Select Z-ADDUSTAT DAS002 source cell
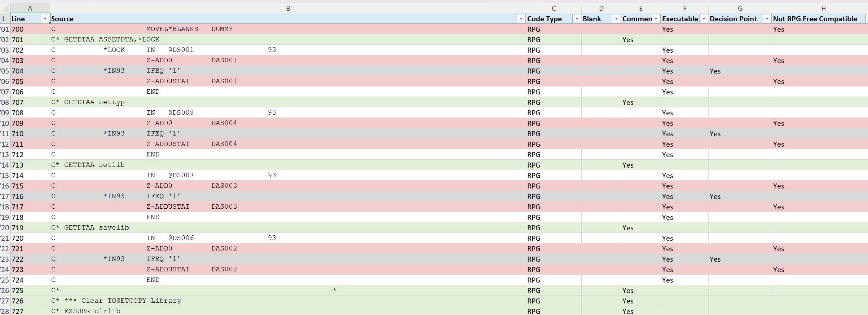Viewport: 868px width, 315px height. pos(288,270)
